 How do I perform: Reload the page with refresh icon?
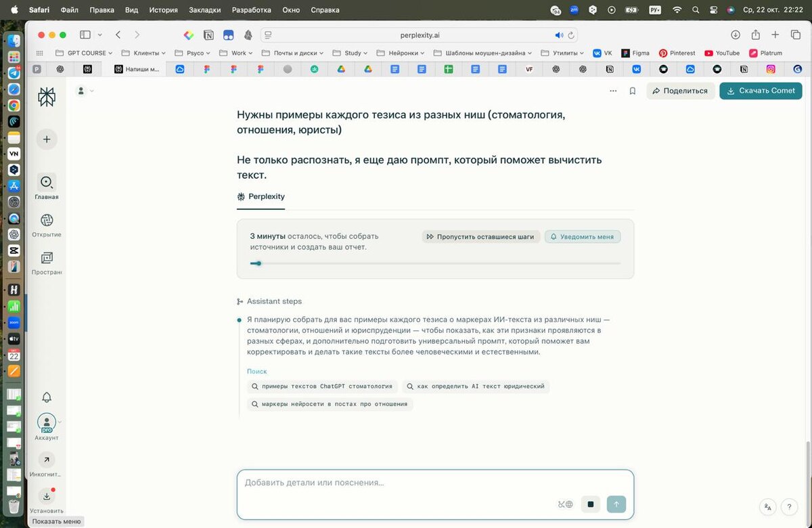pyautogui.click(x=571, y=35)
